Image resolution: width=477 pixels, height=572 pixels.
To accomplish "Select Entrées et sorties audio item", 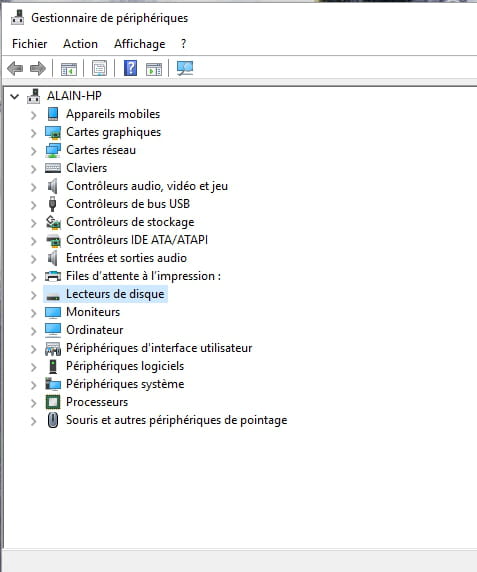I will [126, 258].
